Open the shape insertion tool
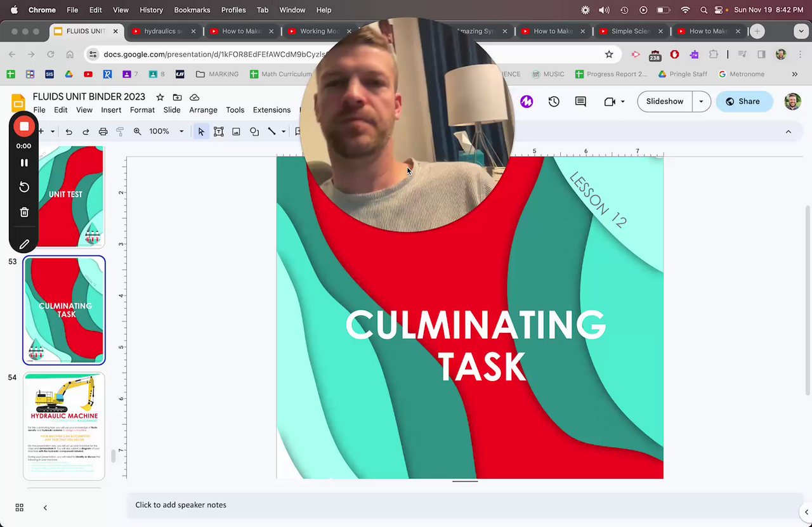This screenshot has height=527, width=812. pos(254,131)
